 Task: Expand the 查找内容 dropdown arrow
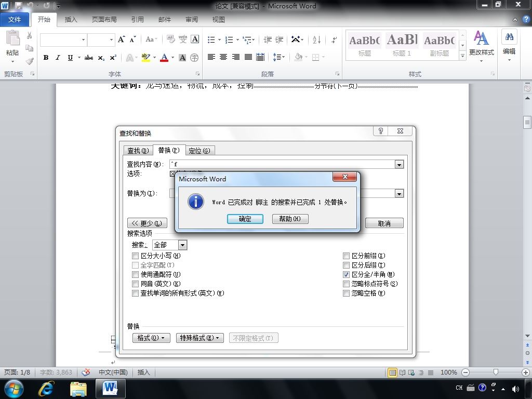(x=399, y=165)
